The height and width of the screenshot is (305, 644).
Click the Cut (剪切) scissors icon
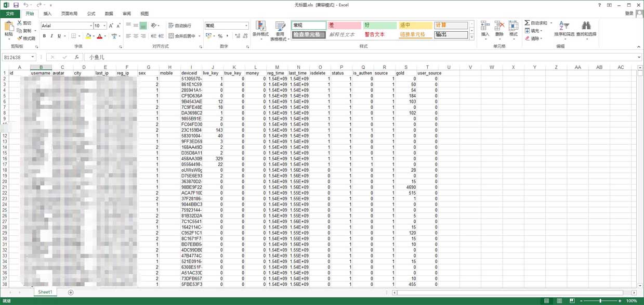point(20,23)
